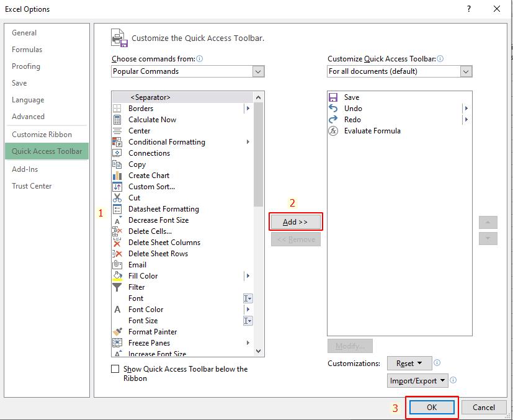Select the Copy command
This screenshot has width=513, height=420.
click(x=137, y=164)
